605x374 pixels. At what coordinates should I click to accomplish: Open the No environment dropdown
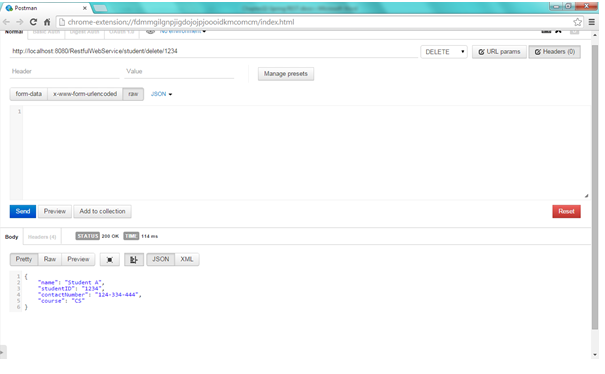[x=183, y=31]
